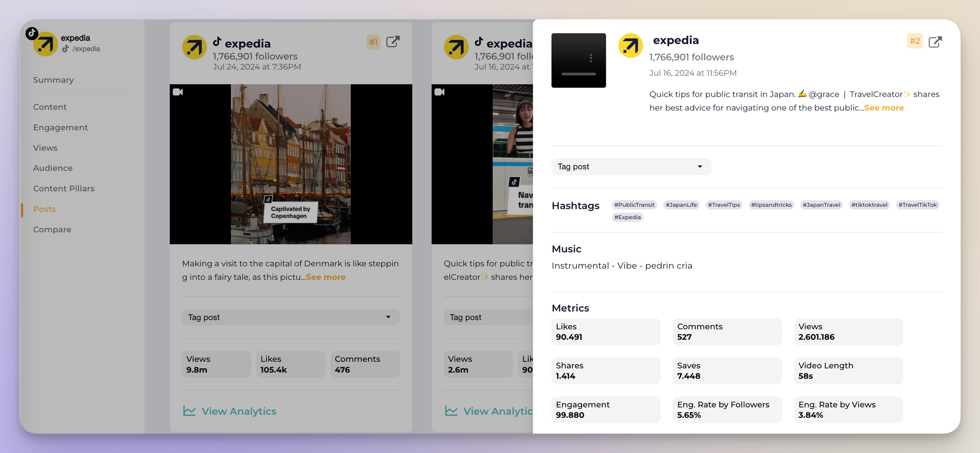Click Expedia avatar on Copenhagen post card

[195, 47]
